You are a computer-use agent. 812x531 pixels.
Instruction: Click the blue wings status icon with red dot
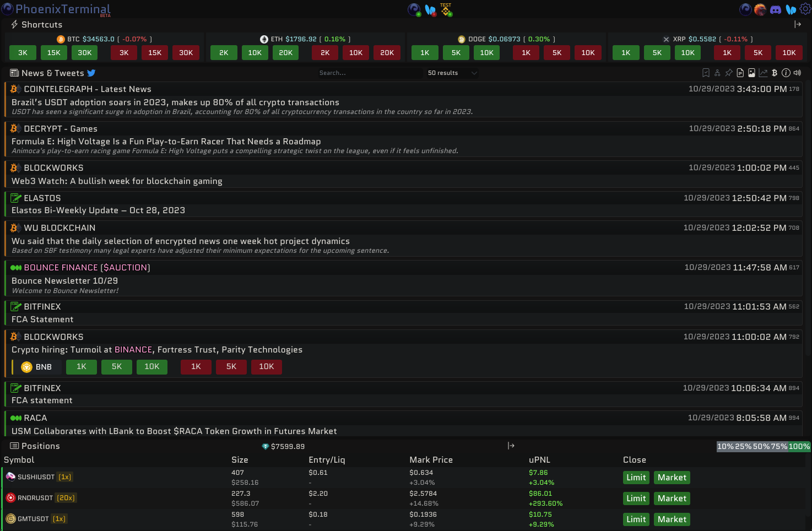430,10
